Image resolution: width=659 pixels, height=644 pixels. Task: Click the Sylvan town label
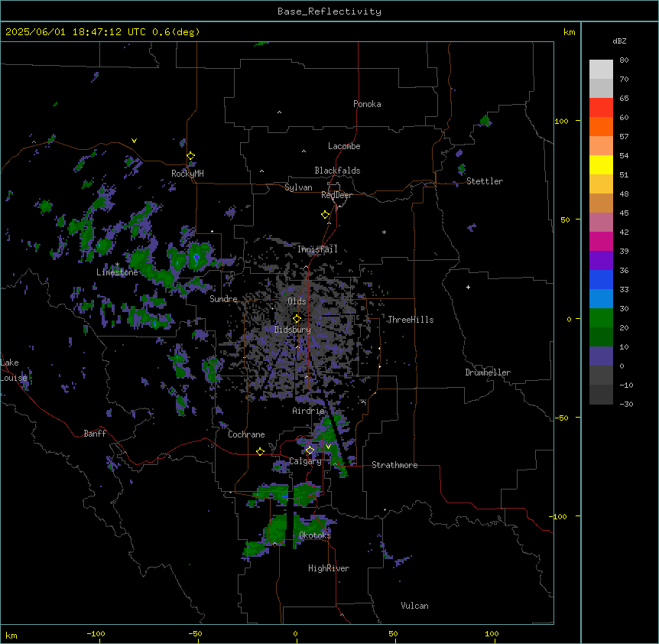298,187
